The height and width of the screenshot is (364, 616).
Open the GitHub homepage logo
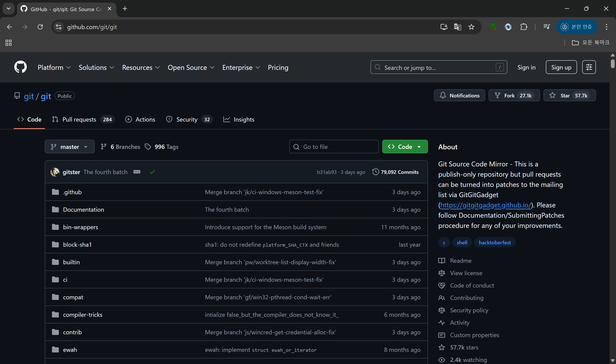(20, 67)
